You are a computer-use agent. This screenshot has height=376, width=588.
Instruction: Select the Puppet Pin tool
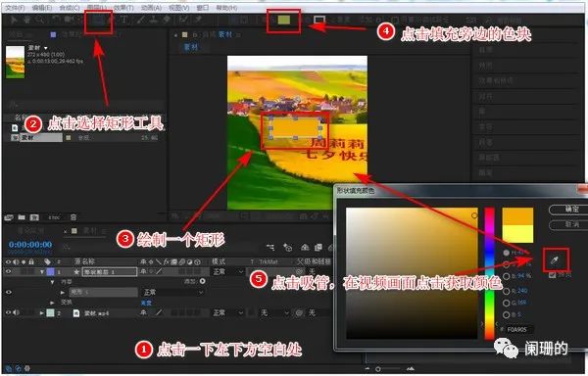pos(199,20)
